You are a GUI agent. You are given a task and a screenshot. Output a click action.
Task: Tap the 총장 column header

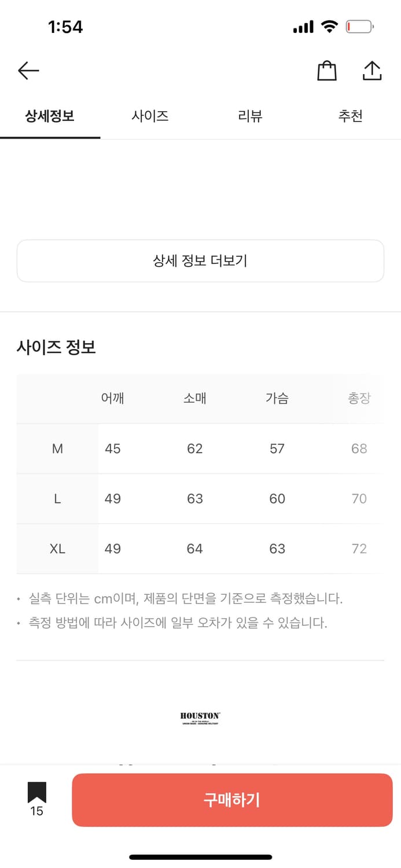tap(359, 398)
